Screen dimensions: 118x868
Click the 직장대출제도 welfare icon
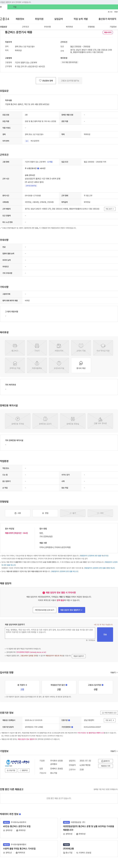click(37, 365)
